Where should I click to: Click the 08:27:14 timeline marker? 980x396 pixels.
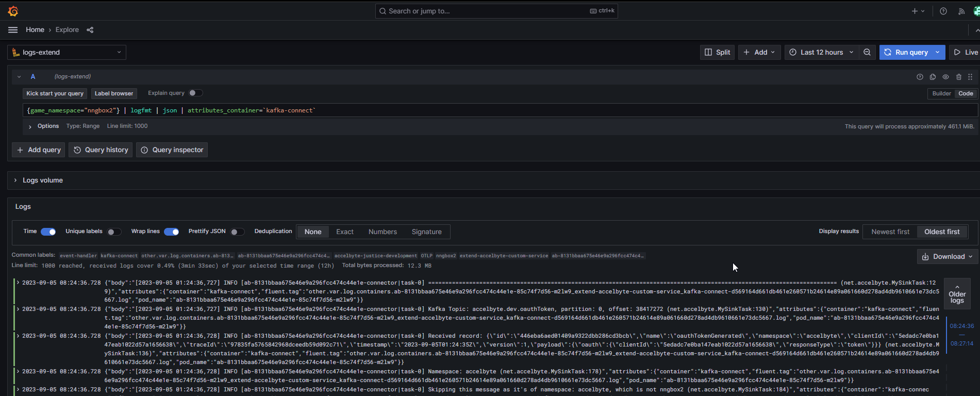point(961,343)
